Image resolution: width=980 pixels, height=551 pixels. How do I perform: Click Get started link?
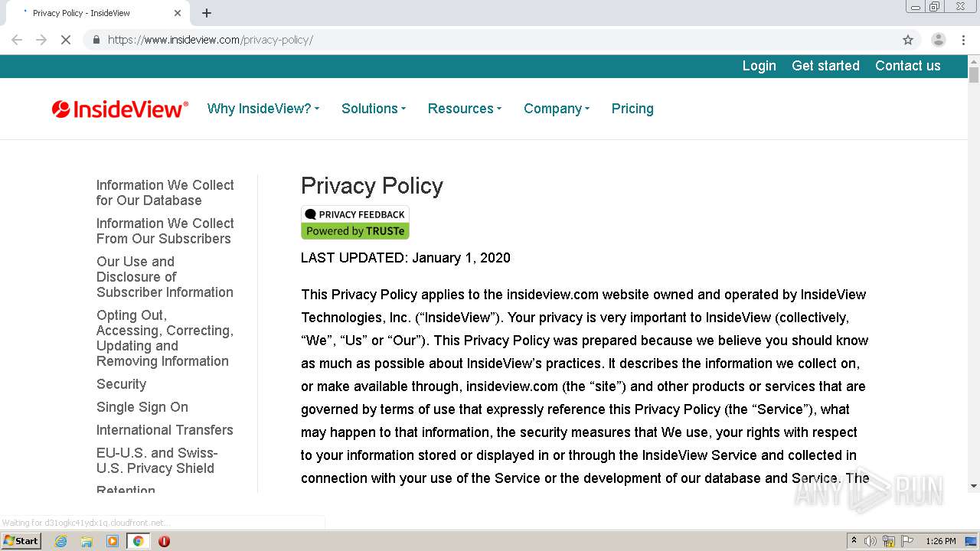click(825, 66)
